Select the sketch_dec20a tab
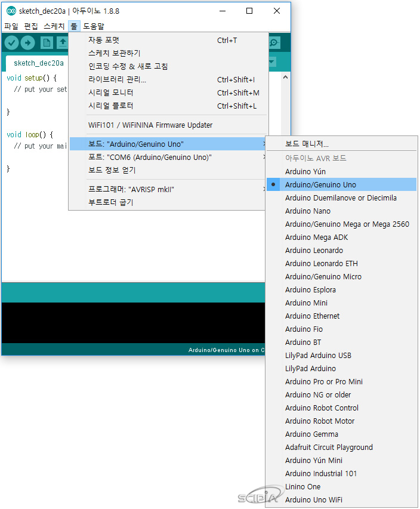Screen dimensions: 420x509 pyautogui.click(x=38, y=63)
